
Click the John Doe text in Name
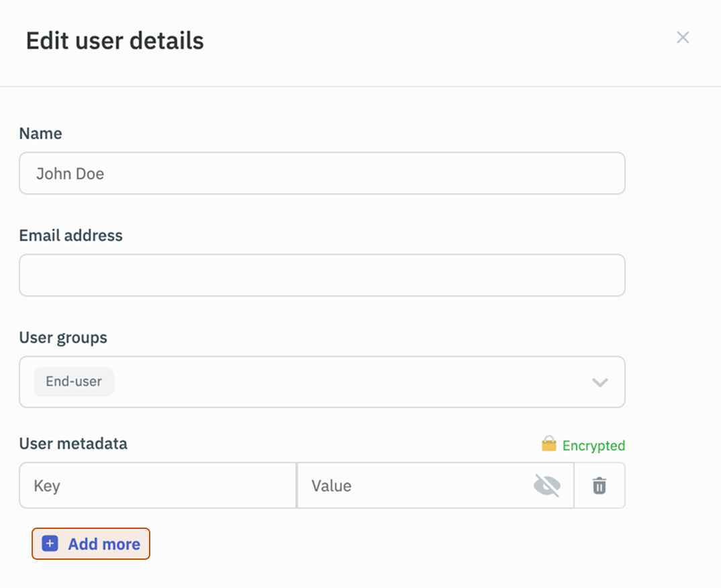coord(70,174)
